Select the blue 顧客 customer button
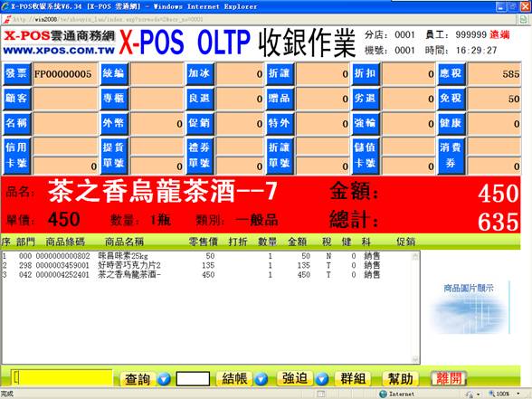The height and width of the screenshot is (399, 532). pos(16,99)
